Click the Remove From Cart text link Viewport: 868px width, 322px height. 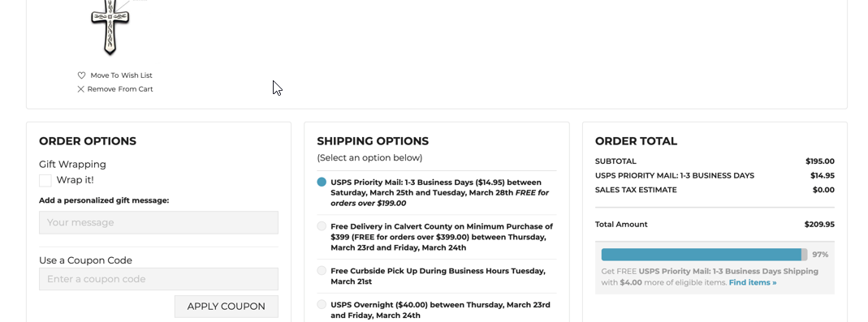point(120,89)
